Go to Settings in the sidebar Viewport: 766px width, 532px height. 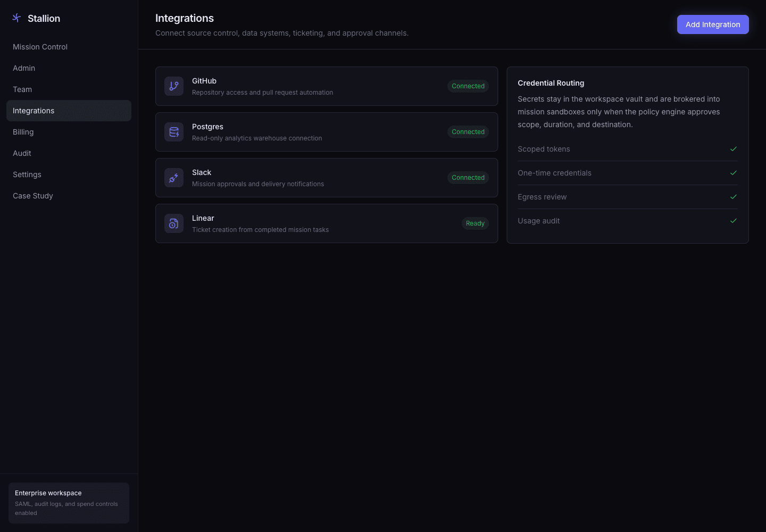click(x=69, y=174)
